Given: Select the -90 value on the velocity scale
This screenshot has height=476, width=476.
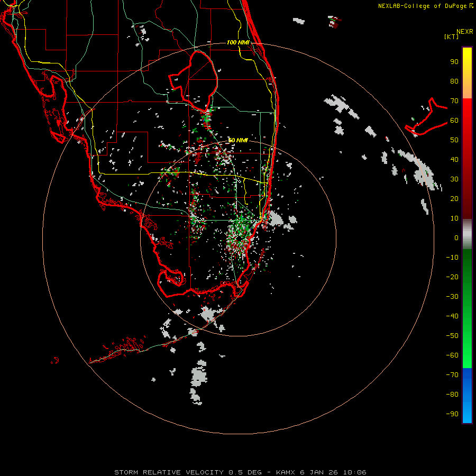Looking at the screenshot, I should coord(452,414).
